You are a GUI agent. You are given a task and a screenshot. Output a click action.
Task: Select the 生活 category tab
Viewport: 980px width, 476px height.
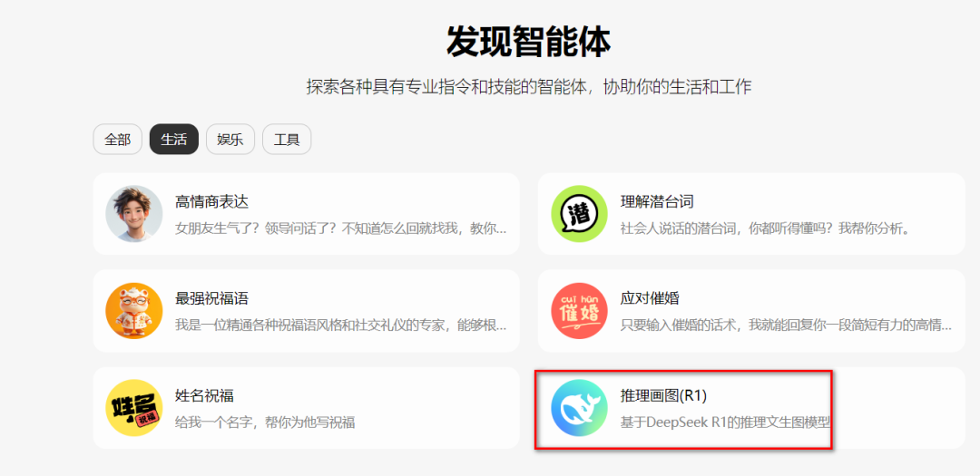(173, 140)
